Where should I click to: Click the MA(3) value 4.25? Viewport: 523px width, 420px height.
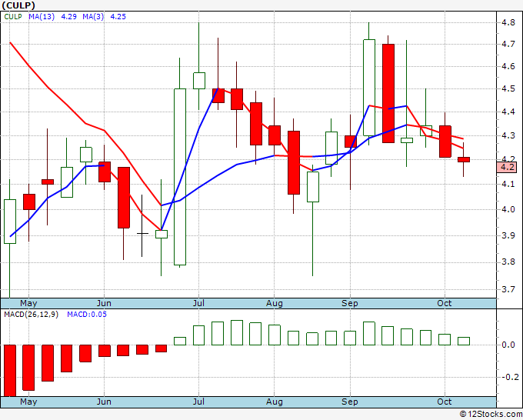[x=118, y=16]
